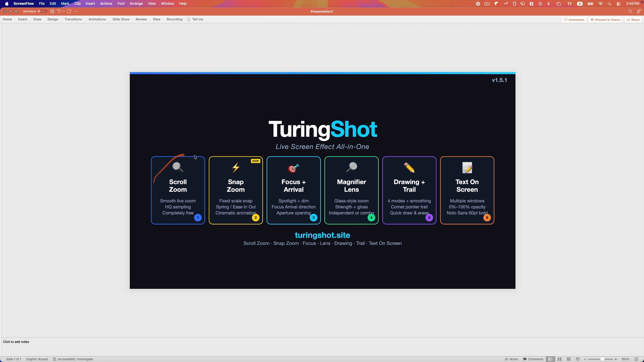Click the turingshot.site link on the slide
644x362 pixels.
click(322, 235)
